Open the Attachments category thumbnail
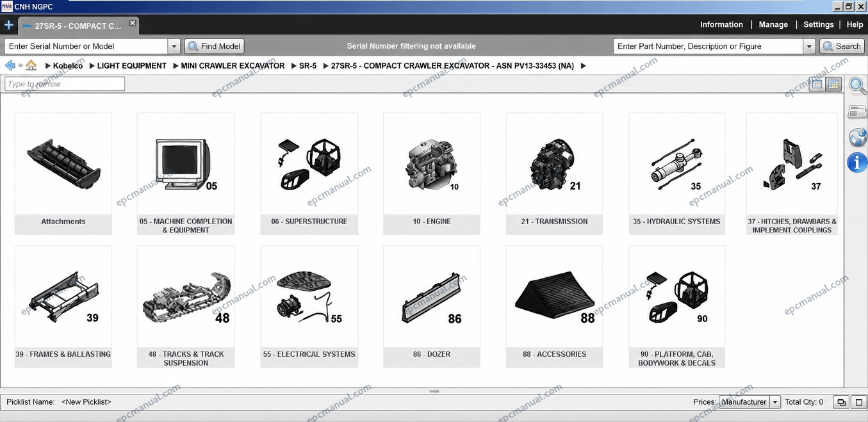Image resolution: width=868 pixels, height=422 pixels. (x=63, y=174)
